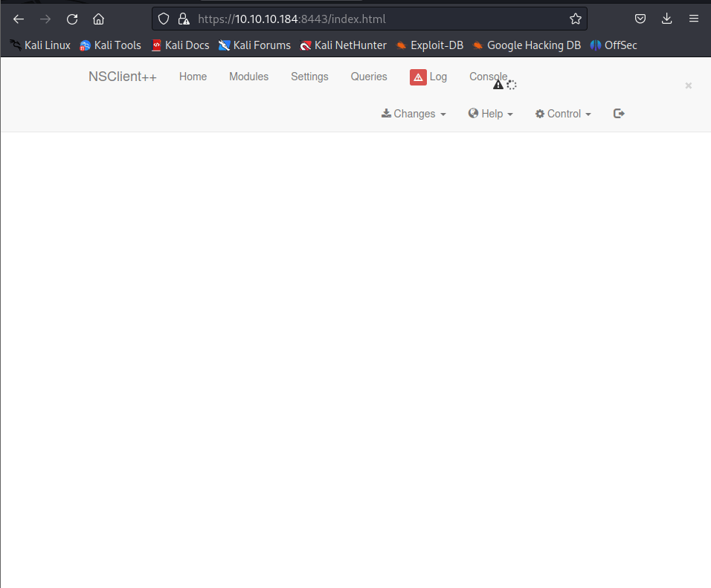
Task: Open the browser downloads panel
Action: [666, 19]
